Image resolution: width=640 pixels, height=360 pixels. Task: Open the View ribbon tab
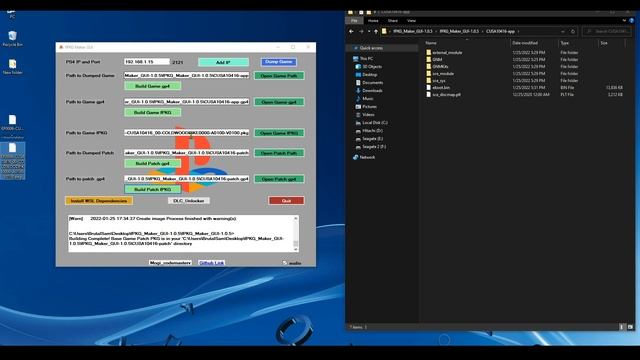411,20
